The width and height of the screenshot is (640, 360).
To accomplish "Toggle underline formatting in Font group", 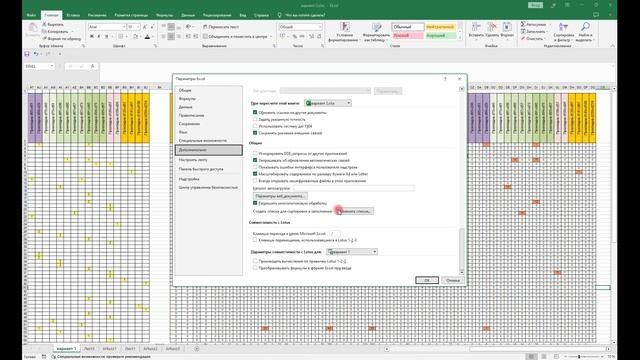I will click(107, 36).
